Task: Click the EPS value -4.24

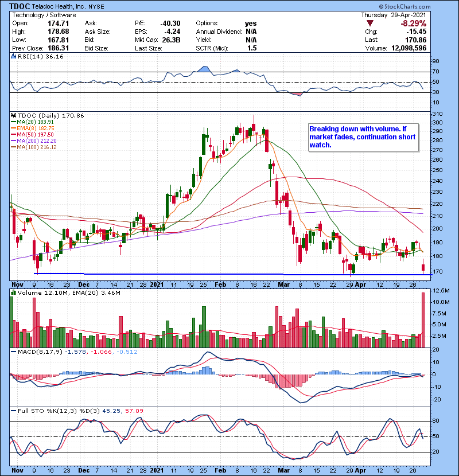Action: 173,32
